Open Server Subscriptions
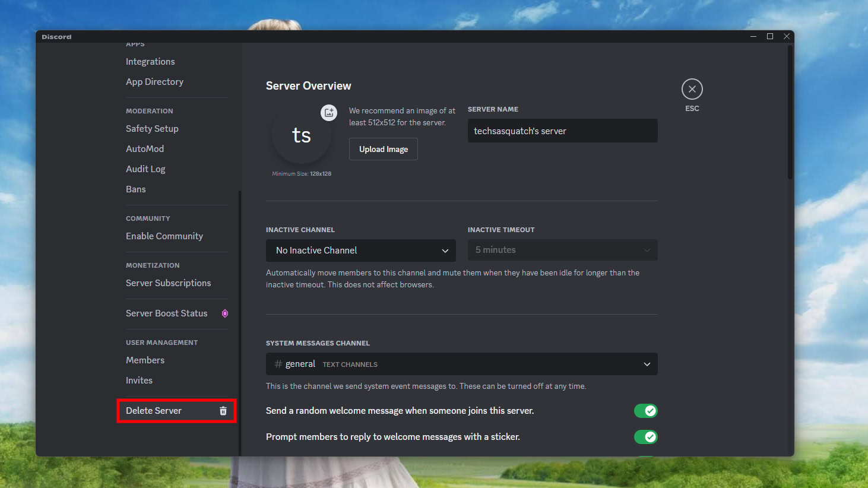Image resolution: width=868 pixels, height=488 pixels. (x=169, y=283)
